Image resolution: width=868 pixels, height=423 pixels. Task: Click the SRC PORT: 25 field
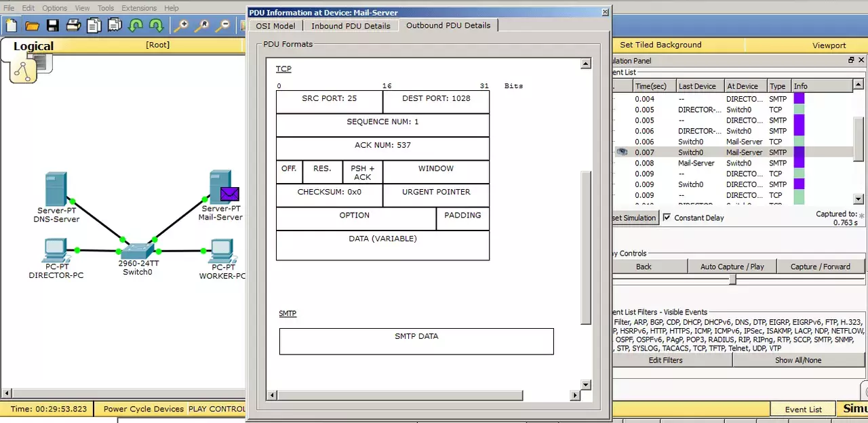click(x=330, y=102)
